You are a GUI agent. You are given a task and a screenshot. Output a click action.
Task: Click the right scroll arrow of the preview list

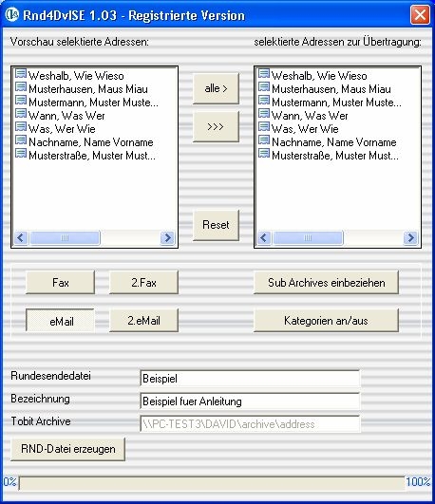[167, 238]
